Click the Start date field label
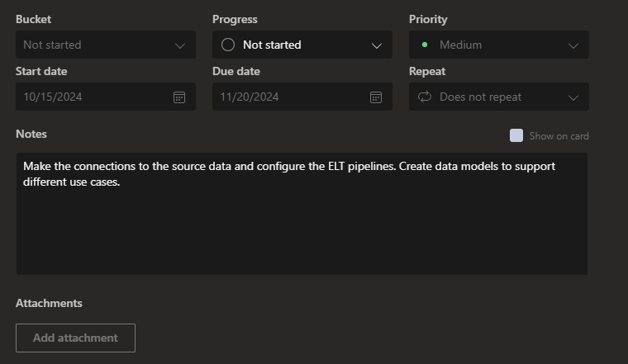Screen dimensions: 628x364 pos(41,71)
